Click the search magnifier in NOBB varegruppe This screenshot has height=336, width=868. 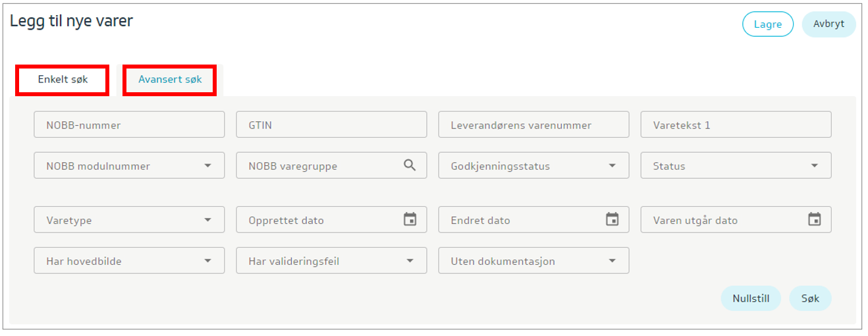(x=410, y=165)
